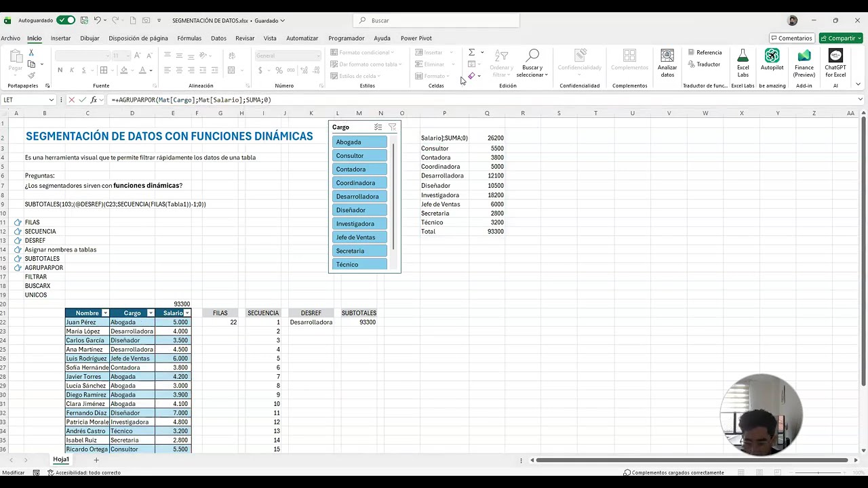Open the Power Pivot tab
868x488 pixels.
416,38
